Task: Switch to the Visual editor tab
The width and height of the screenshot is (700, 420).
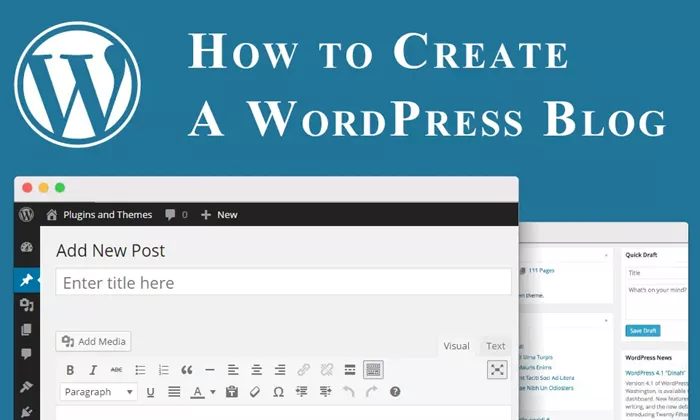Action: tap(456, 346)
